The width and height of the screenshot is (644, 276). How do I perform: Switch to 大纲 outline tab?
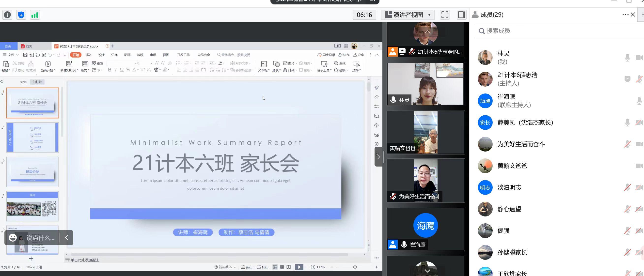click(23, 82)
